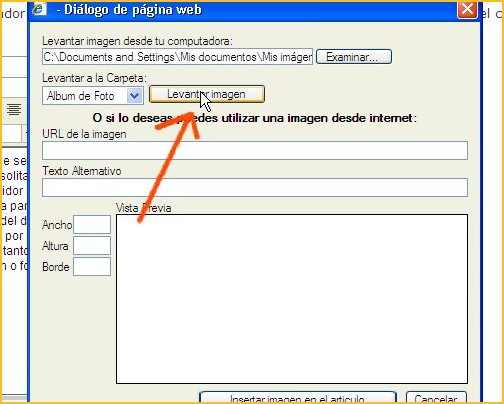Image resolution: width=504 pixels, height=404 pixels.
Task: Click the Diálogo de página web title bar
Action: (x=253, y=10)
